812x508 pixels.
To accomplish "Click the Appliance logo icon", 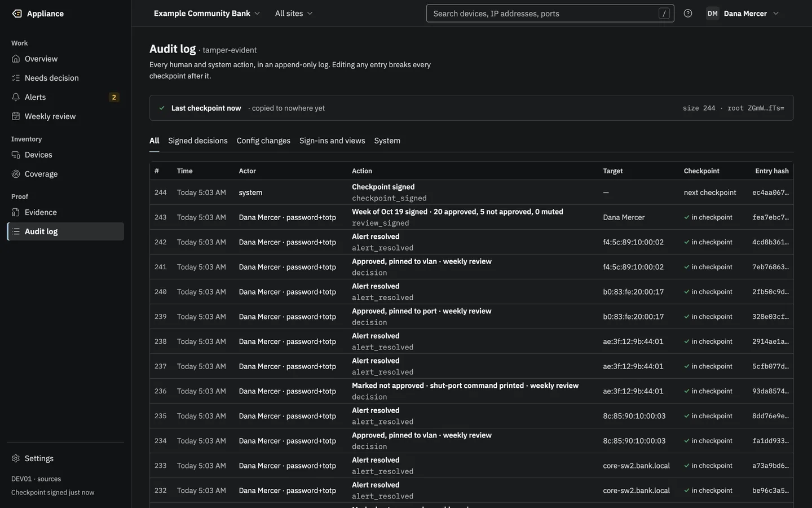I will click(17, 14).
